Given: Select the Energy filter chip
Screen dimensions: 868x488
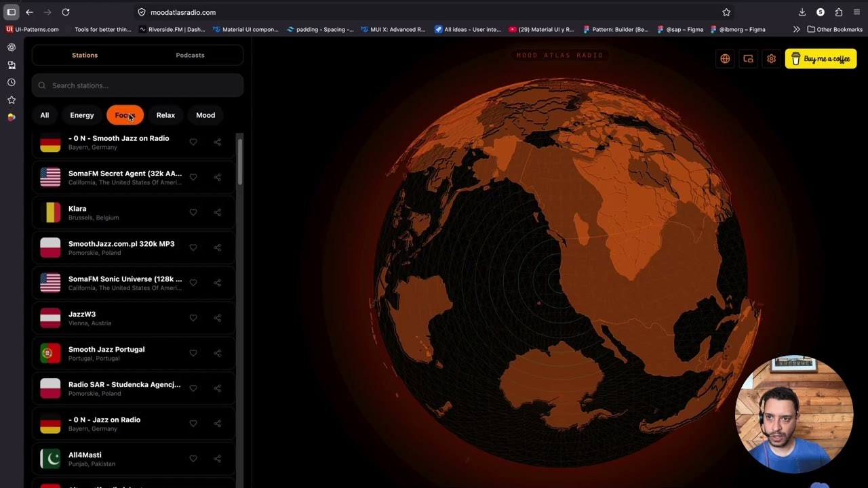Looking at the screenshot, I should pyautogui.click(x=82, y=115).
